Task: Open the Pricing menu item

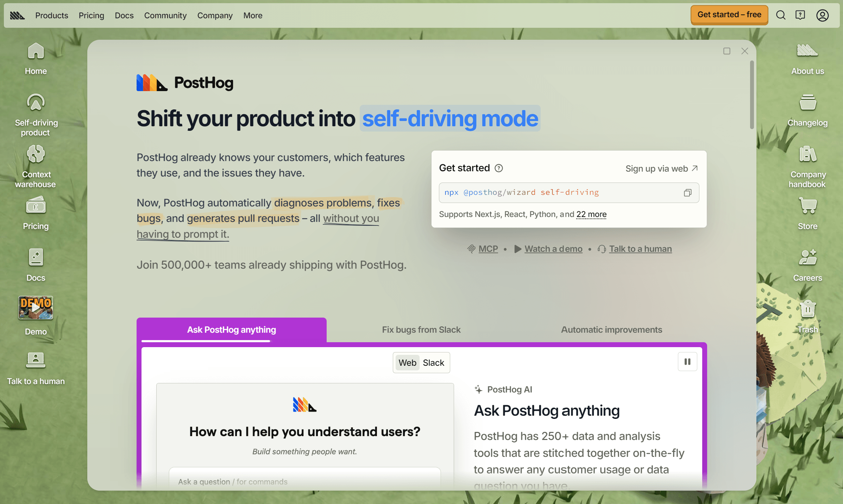Action: tap(92, 15)
